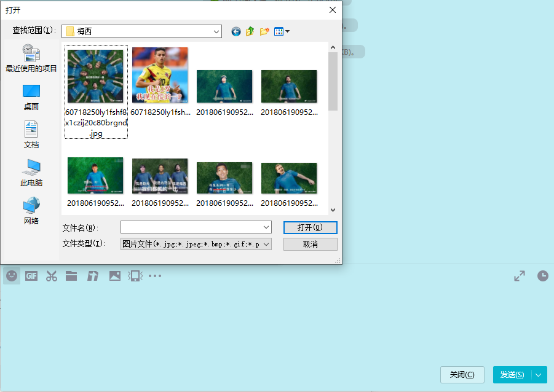This screenshot has height=392, width=554.
Task: Send a file using the folder icon
Action: point(71,276)
